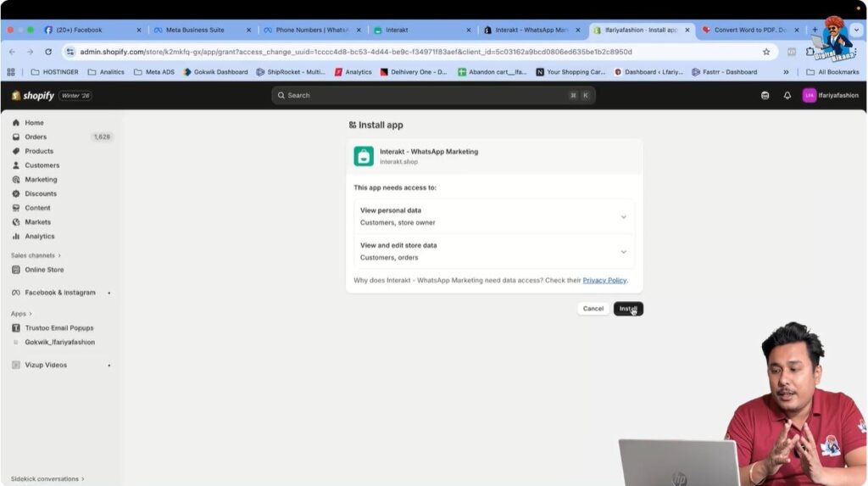Open apps grid in bookmarks bar
868x486 pixels.
coord(11,72)
